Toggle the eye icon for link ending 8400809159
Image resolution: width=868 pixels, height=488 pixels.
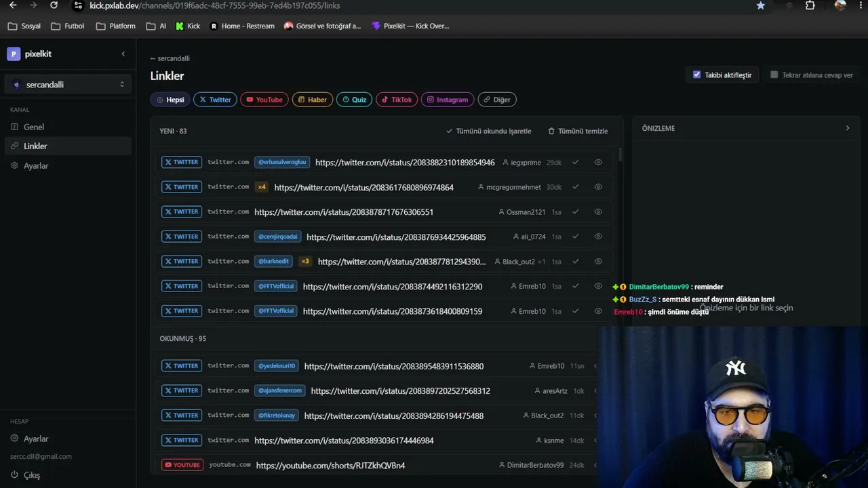pos(598,311)
